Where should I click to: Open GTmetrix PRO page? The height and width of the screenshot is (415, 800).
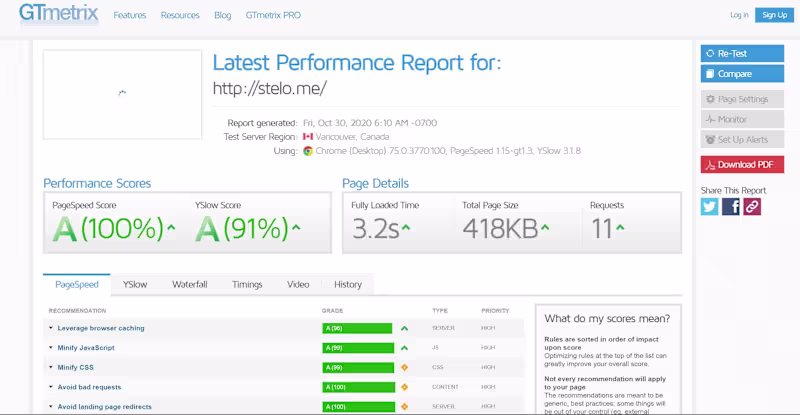pos(273,15)
